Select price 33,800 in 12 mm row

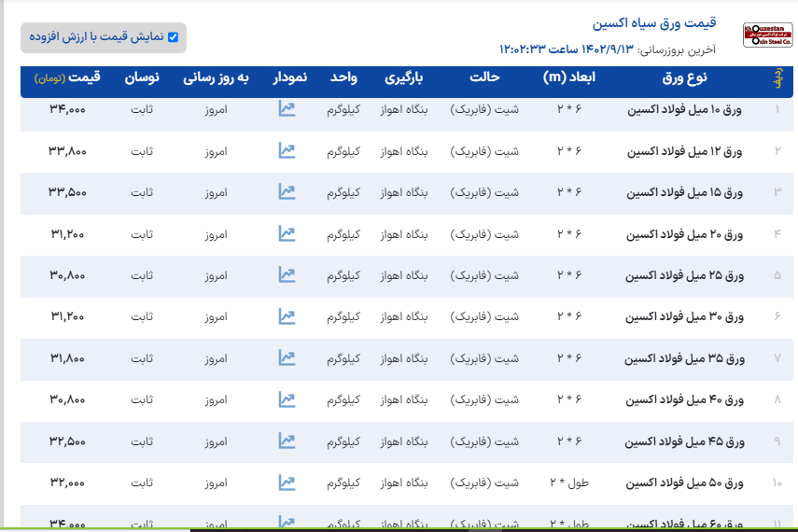pyautogui.click(x=66, y=151)
